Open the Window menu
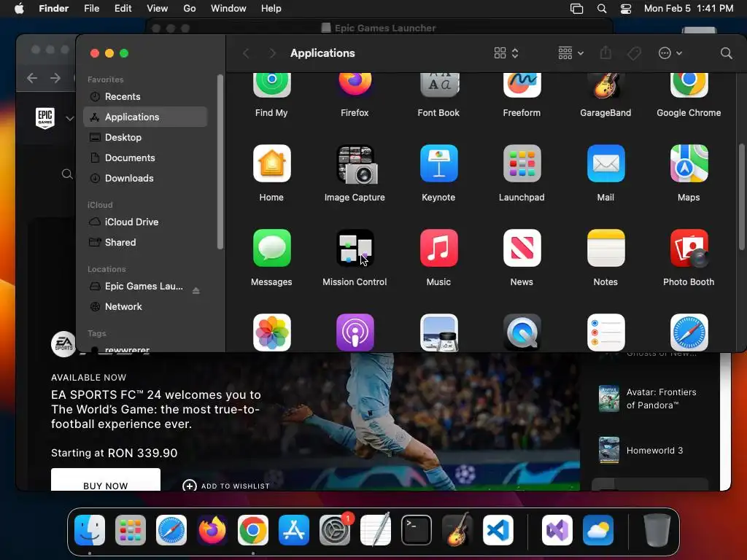The height and width of the screenshot is (560, 747). point(228,9)
